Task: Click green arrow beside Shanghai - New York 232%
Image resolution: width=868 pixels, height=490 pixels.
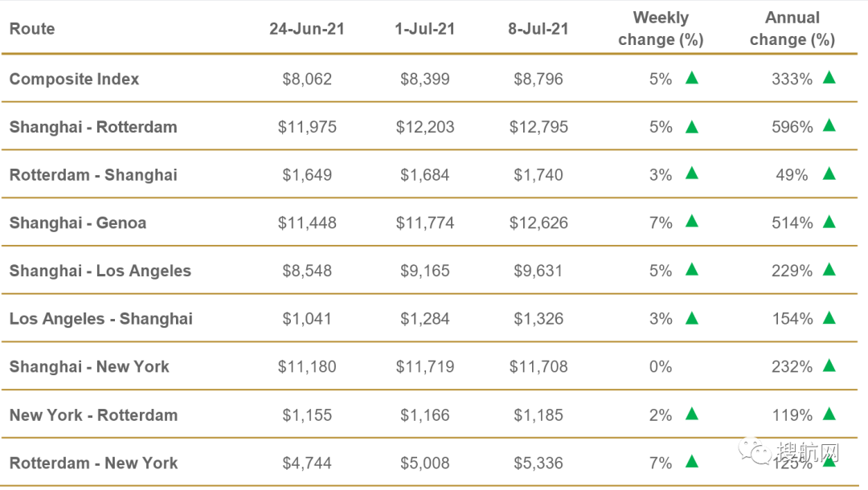Action: (829, 365)
